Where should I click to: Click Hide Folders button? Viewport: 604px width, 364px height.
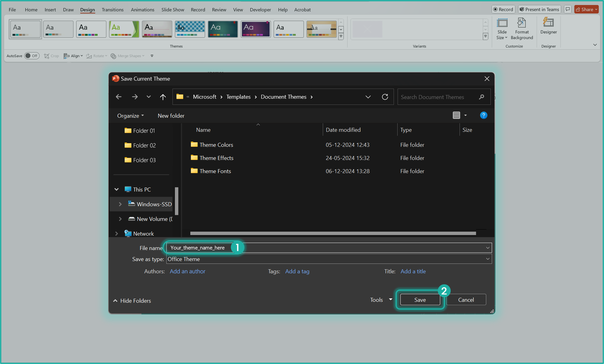coord(132,301)
